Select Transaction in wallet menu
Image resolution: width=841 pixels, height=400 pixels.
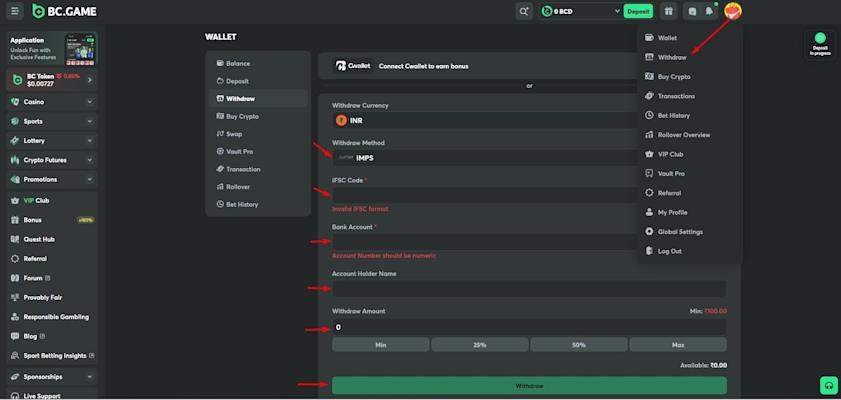click(258, 169)
